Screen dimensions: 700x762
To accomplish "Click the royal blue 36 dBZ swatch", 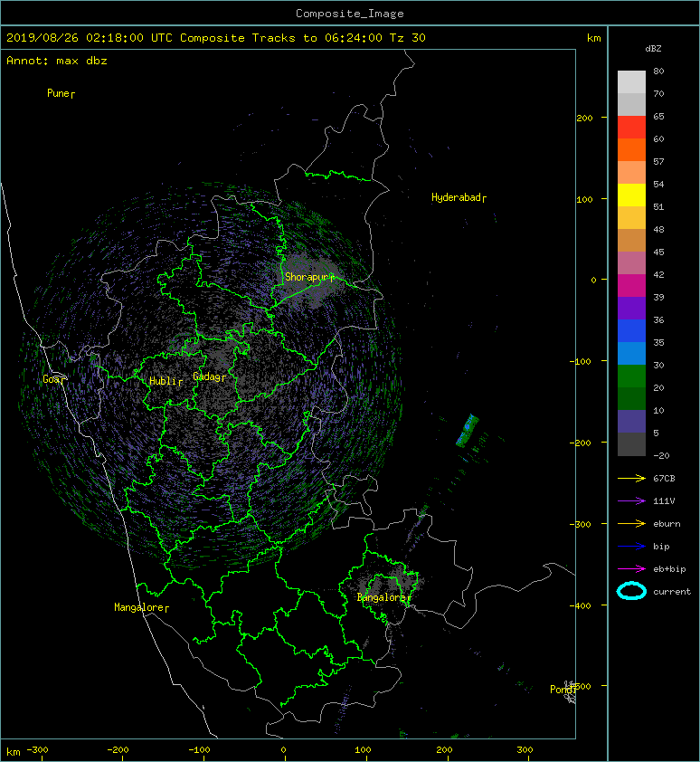I will coord(631,330).
